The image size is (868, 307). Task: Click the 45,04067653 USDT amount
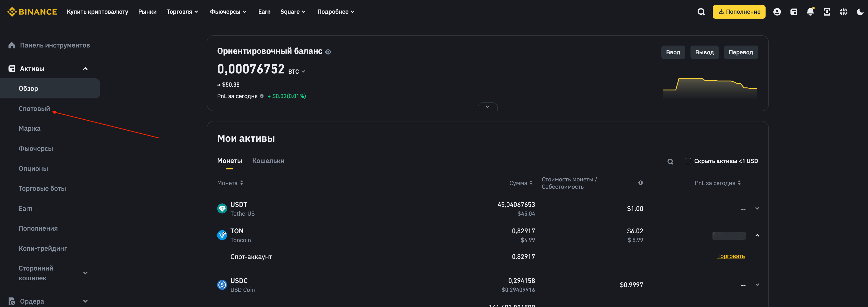pyautogui.click(x=516, y=204)
